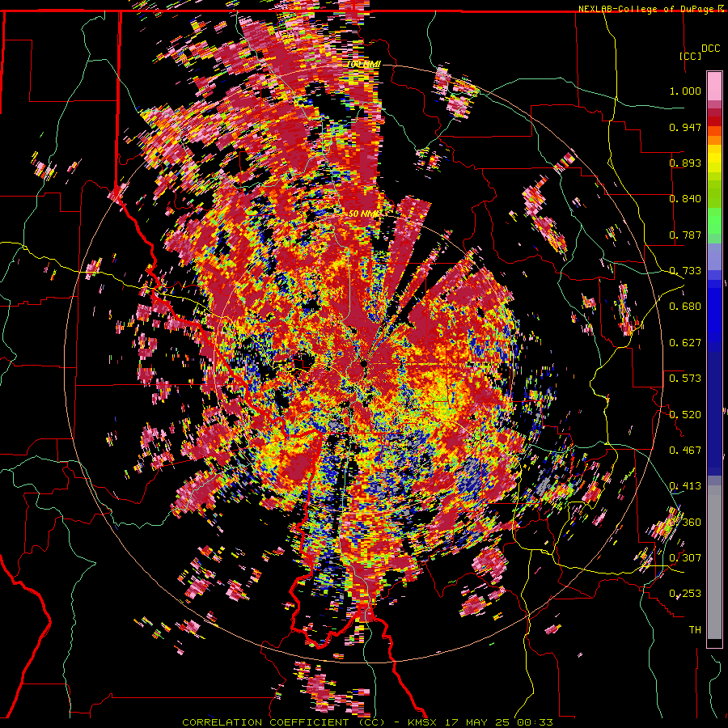Select the 0.360 legend value
Screen dimensions: 728x728
[x=685, y=523]
